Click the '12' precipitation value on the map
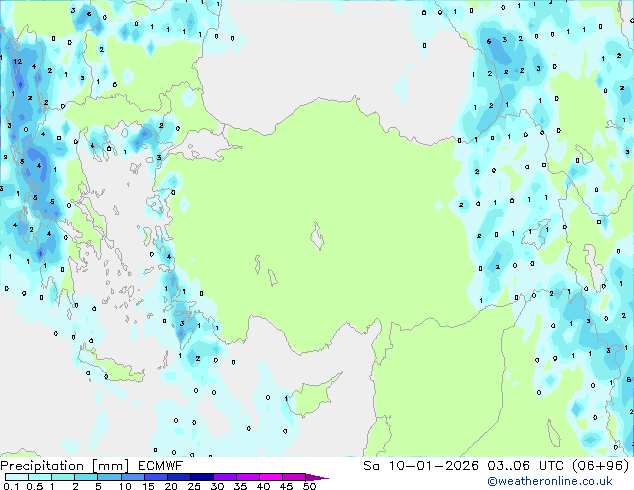634x490 pixels. click(17, 61)
